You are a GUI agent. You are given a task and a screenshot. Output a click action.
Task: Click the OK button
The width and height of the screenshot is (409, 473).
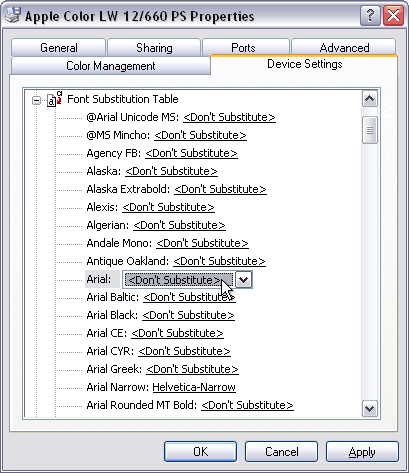coord(200,452)
